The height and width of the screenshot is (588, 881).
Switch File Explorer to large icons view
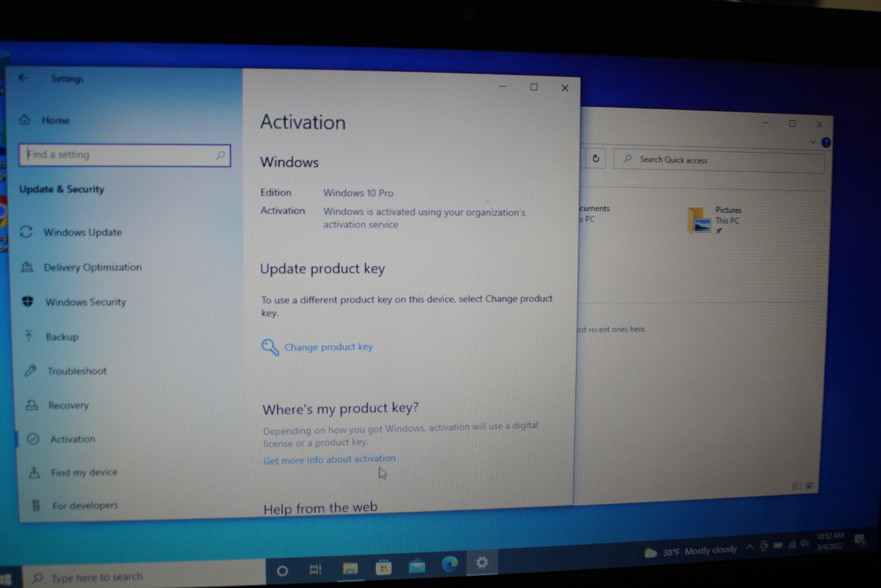(809, 486)
